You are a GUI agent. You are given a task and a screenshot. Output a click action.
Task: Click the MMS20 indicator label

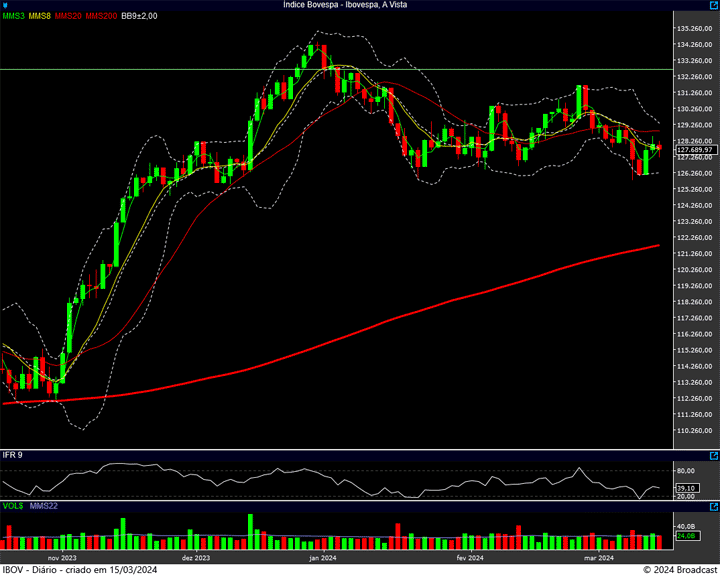click(x=69, y=17)
